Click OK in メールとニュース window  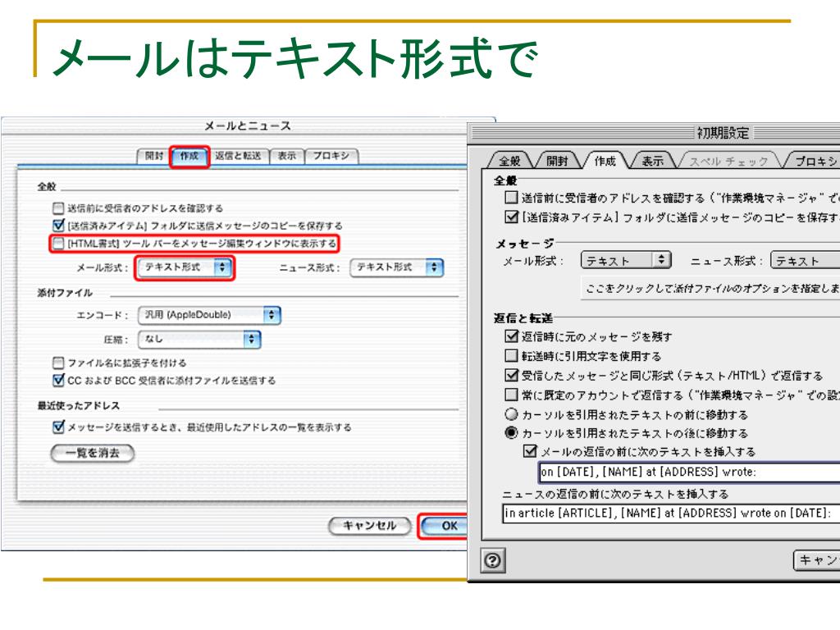coord(445,526)
